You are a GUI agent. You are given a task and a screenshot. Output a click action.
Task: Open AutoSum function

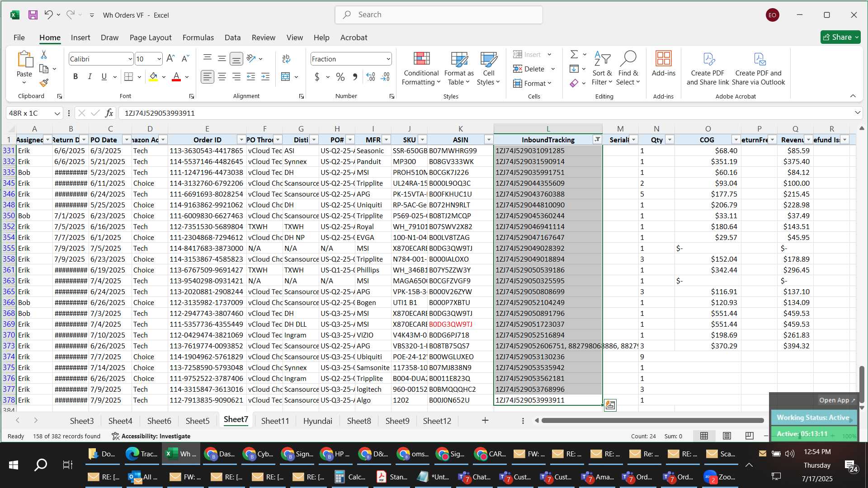click(x=574, y=55)
